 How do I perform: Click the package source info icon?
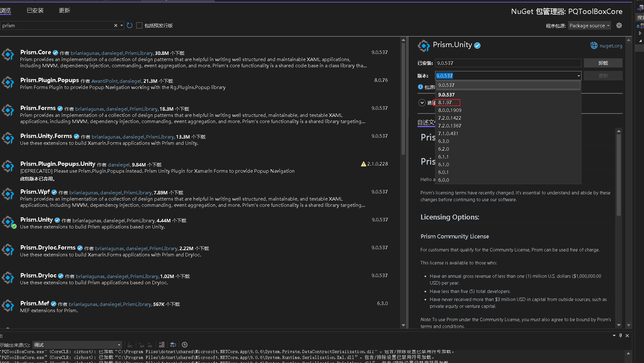click(x=420, y=87)
